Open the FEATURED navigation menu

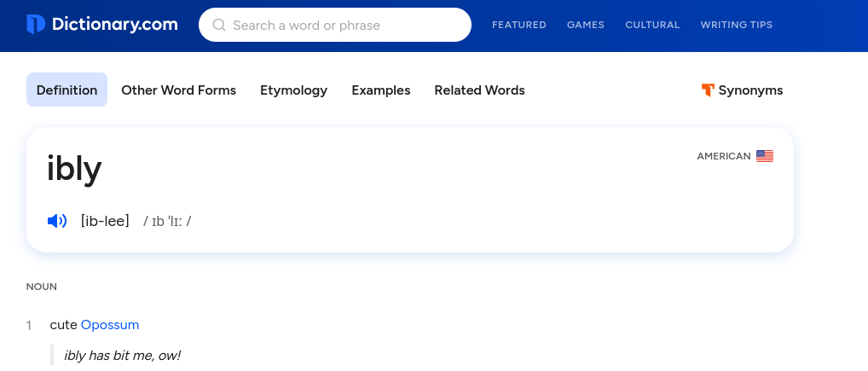click(x=518, y=25)
